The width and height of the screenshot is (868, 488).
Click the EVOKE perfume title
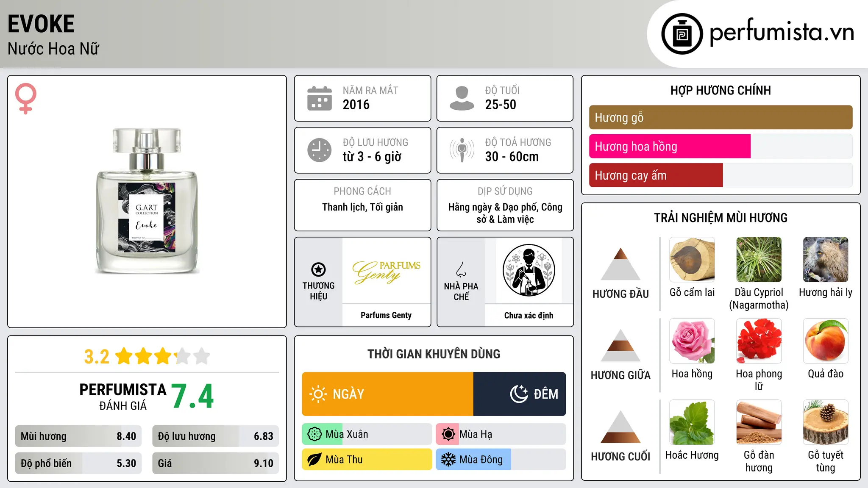click(x=41, y=24)
